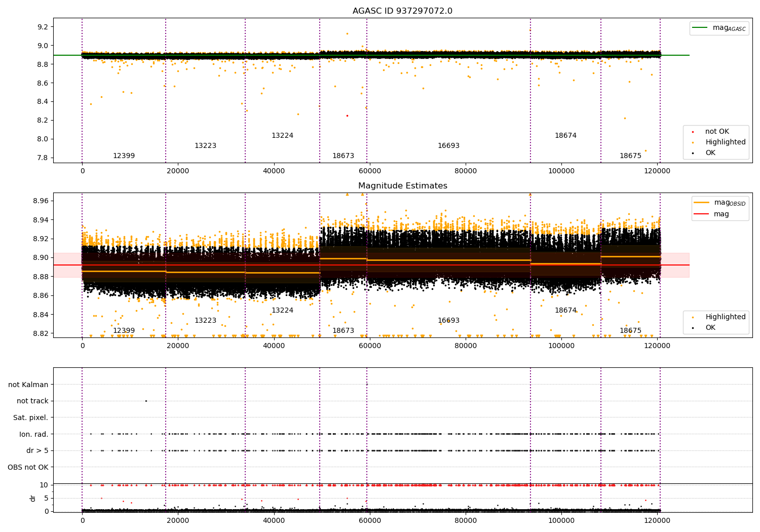
Task: Click obsid label 18675 in Magnitude Estimates plot
Action: click(630, 331)
